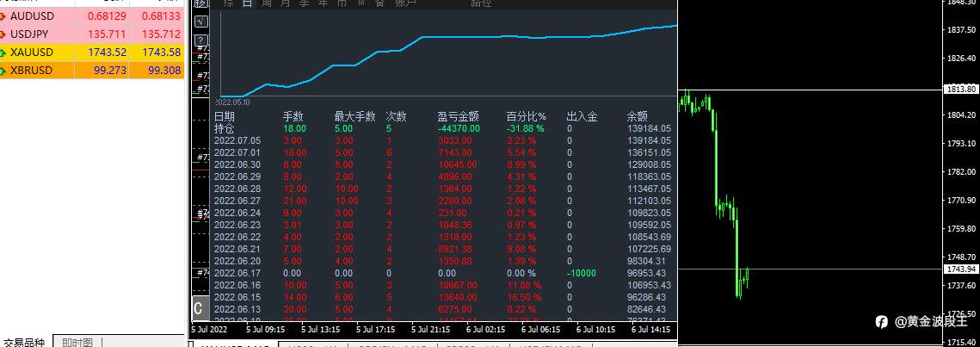Click the USDJPY bid price 135.711

click(x=107, y=34)
